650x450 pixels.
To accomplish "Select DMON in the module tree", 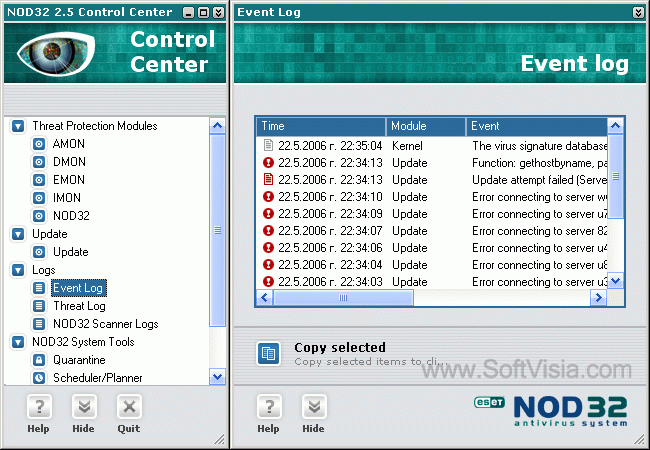I will pyautogui.click(x=69, y=162).
